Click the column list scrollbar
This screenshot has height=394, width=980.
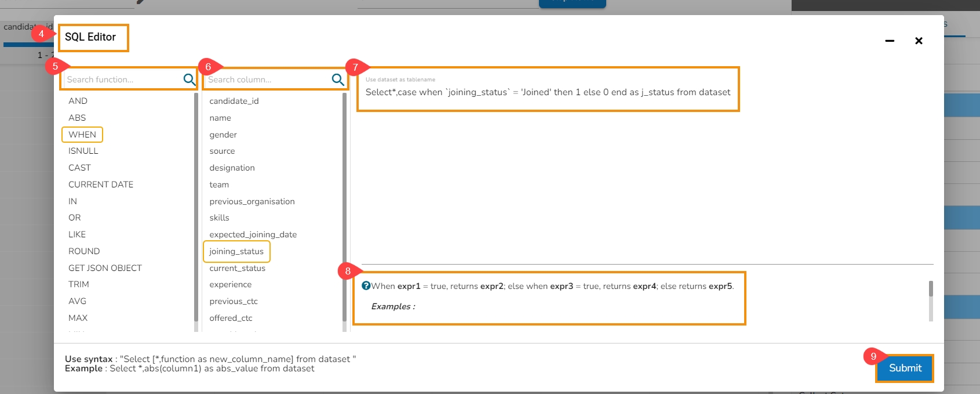pos(344,207)
